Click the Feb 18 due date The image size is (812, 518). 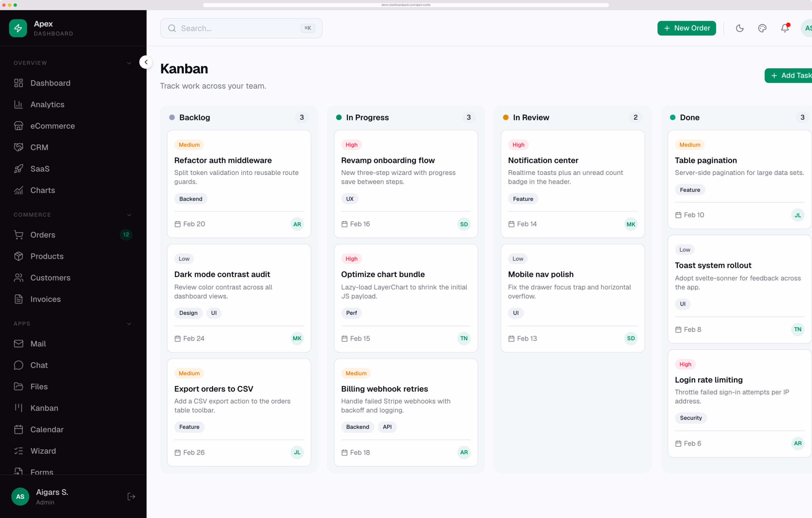click(356, 453)
